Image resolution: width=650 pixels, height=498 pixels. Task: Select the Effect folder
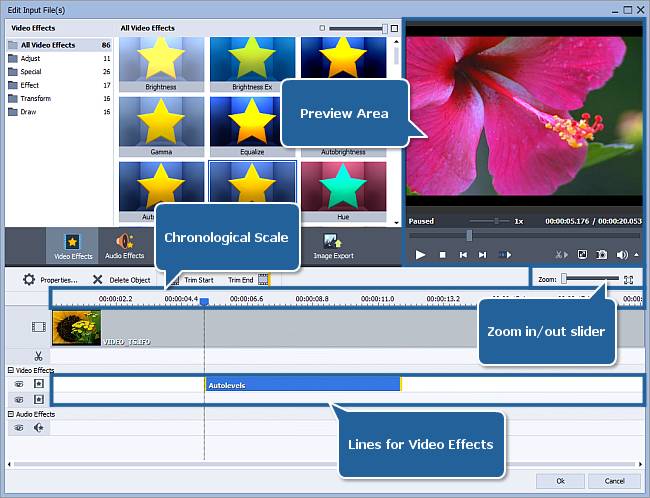click(x=59, y=85)
